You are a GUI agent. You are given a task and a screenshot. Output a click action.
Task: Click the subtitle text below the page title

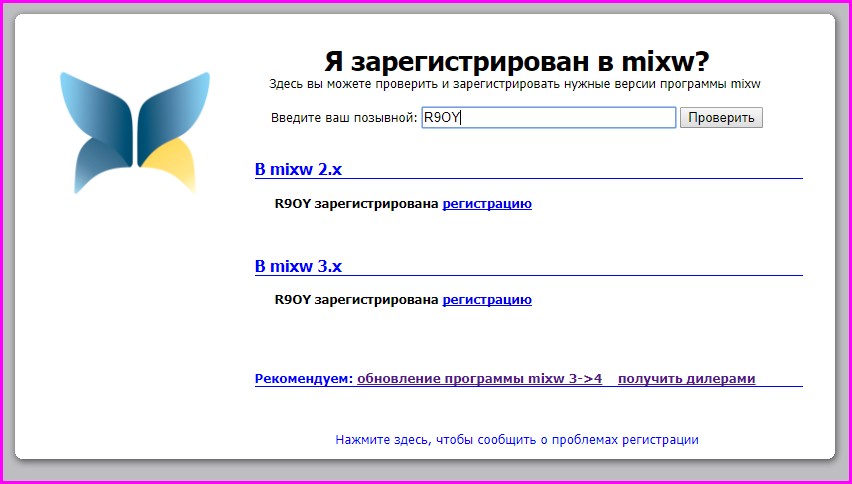pos(515,85)
